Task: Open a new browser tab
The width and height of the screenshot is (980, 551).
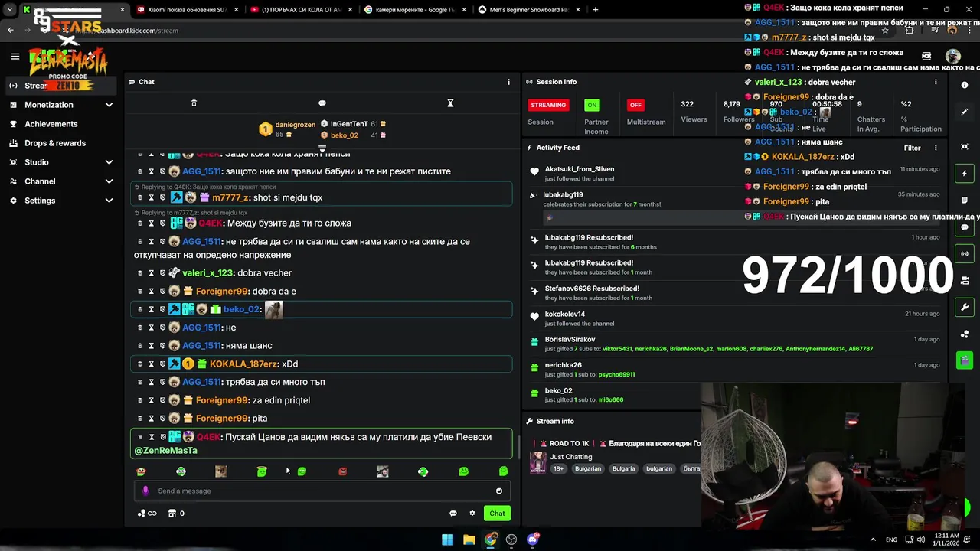Action: point(596,10)
